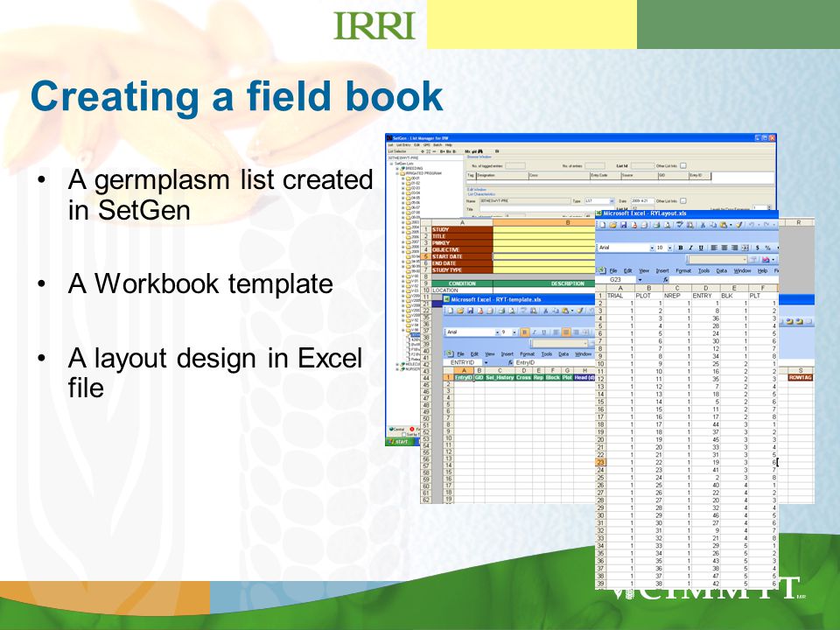This screenshot has height=630, width=840.
Task: Select column D header in RYLayout spreadsheet
Action: (705, 288)
